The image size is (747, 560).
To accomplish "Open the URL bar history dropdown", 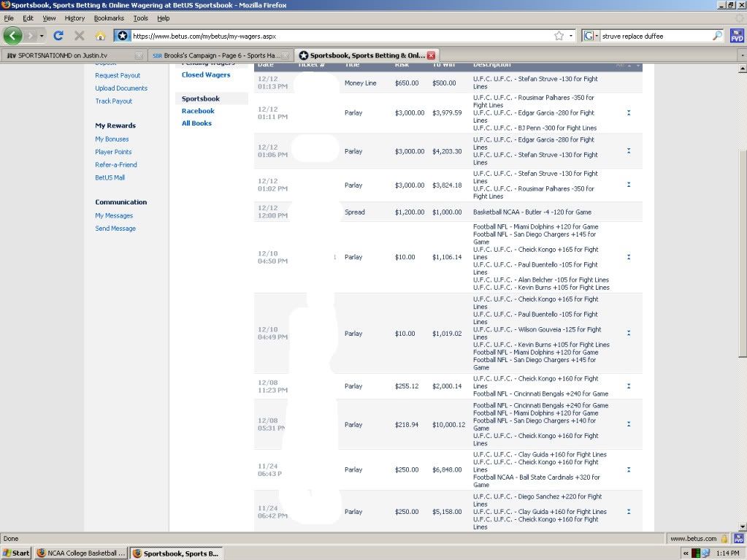I will point(571,36).
